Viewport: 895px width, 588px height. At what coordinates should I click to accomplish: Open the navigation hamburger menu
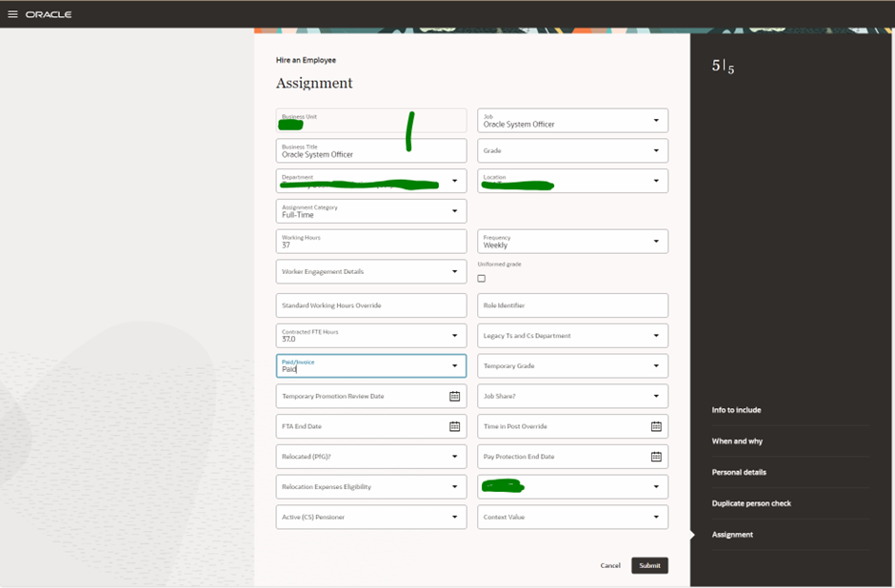[13, 13]
